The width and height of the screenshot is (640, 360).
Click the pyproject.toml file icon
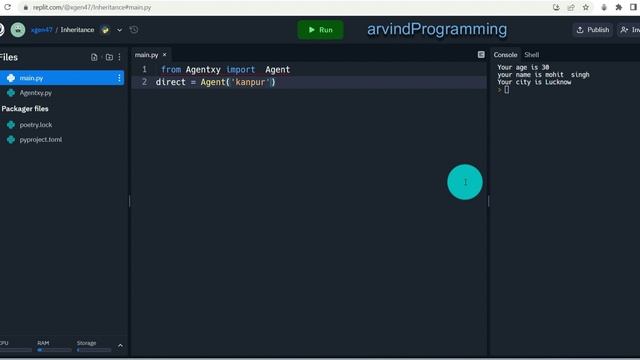11,139
